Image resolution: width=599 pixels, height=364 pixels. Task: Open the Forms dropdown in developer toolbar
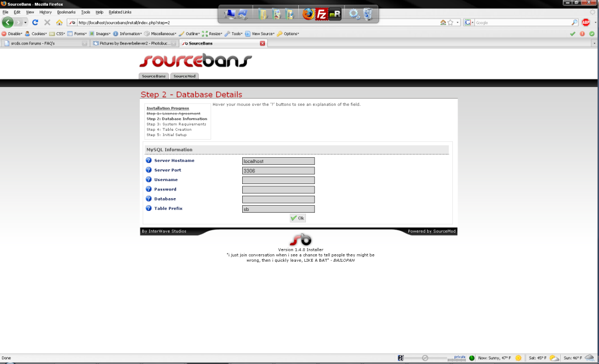77,33
